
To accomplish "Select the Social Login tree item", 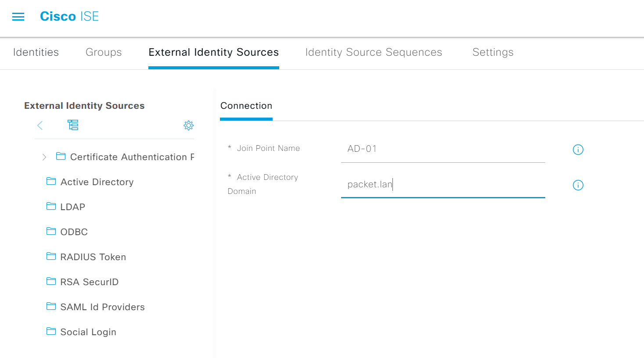I will pos(88,332).
